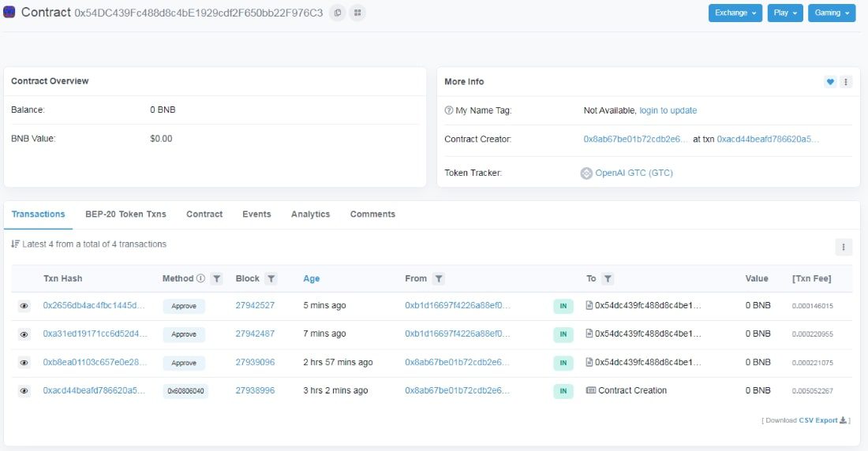Filter the To address column
Viewport: 868px width, 451px height.
608,279
